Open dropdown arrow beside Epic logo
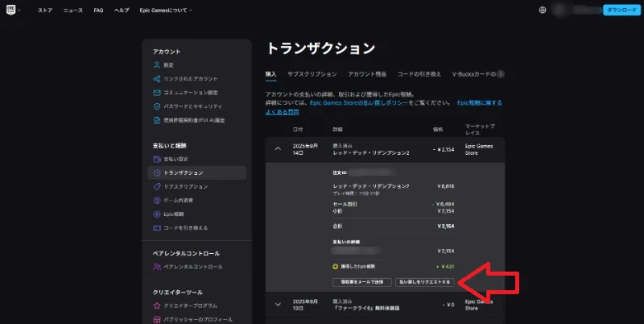This screenshot has width=644, height=324. point(19,10)
